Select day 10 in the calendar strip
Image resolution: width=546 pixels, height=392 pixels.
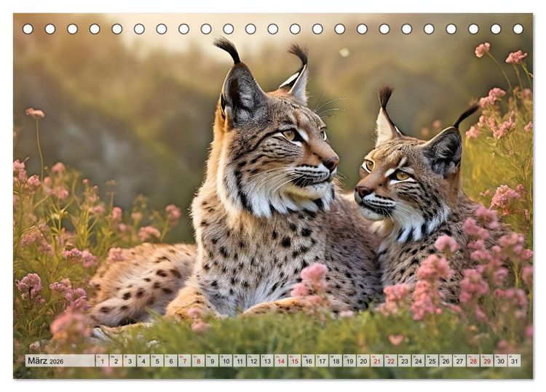coord(226,361)
